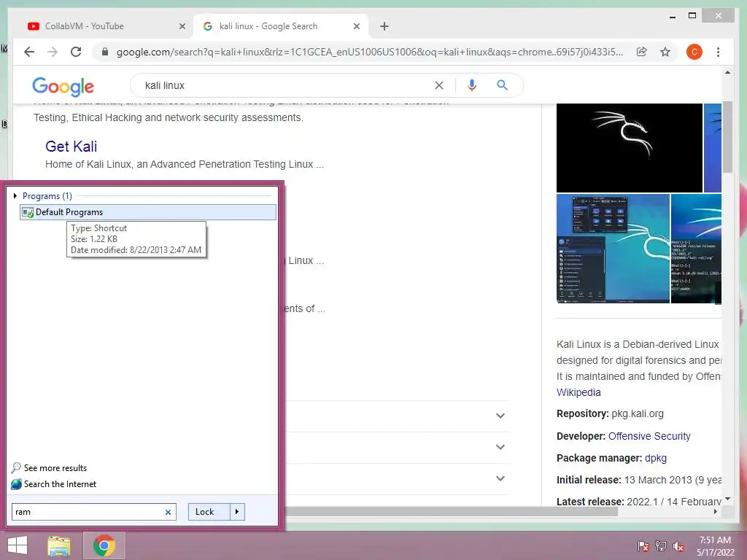747x560 pixels.
Task: Click the horizontal scrollbar right arrow
Action: [716, 511]
